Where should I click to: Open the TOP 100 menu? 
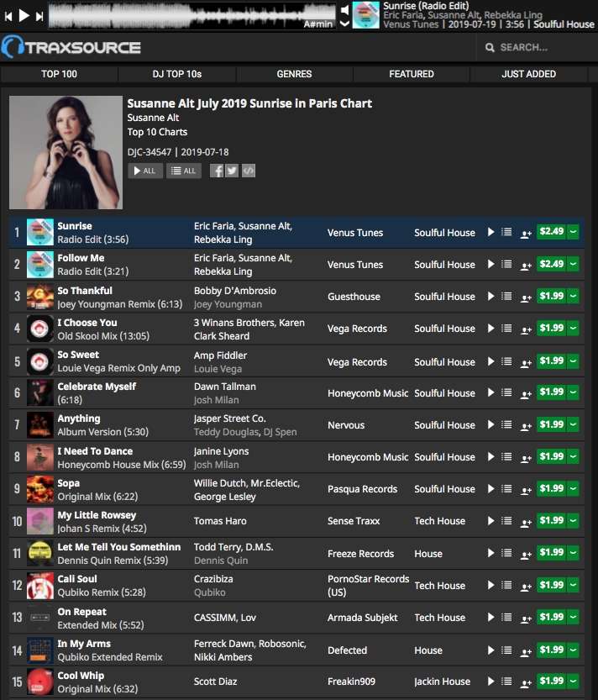pos(59,74)
